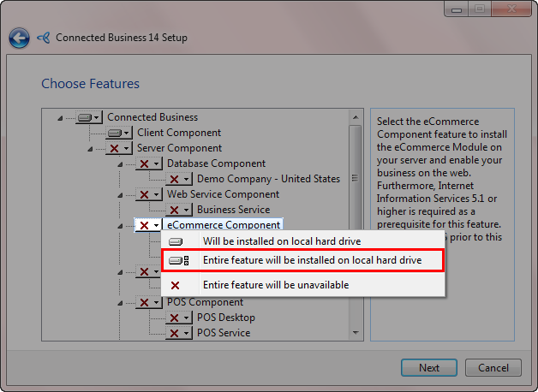
Task: Open the Business Service feature state dropdown
Action: (x=178, y=210)
